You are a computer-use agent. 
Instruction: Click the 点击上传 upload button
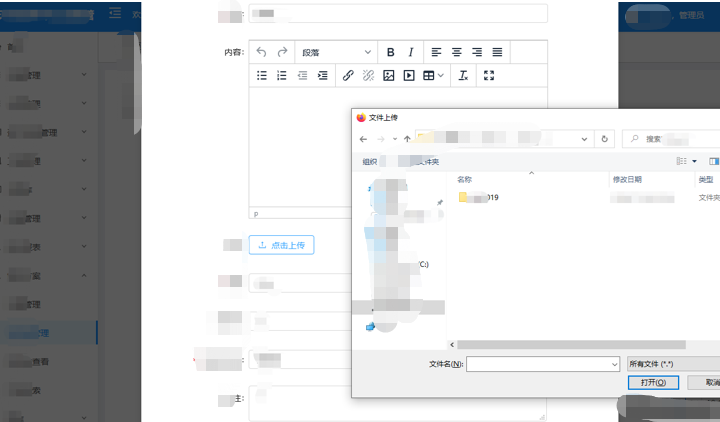281,245
